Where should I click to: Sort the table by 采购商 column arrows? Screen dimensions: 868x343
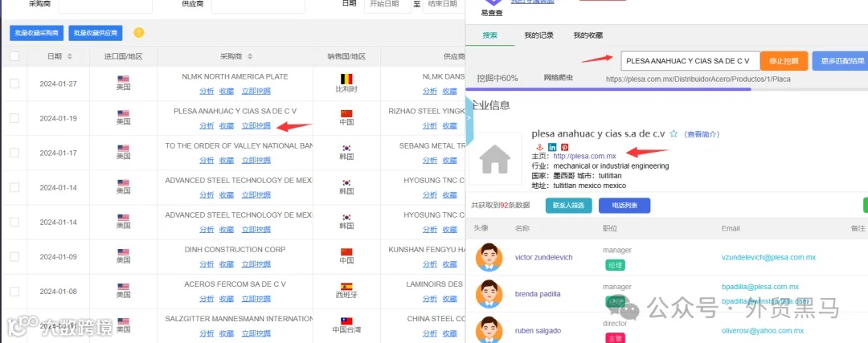pos(250,56)
